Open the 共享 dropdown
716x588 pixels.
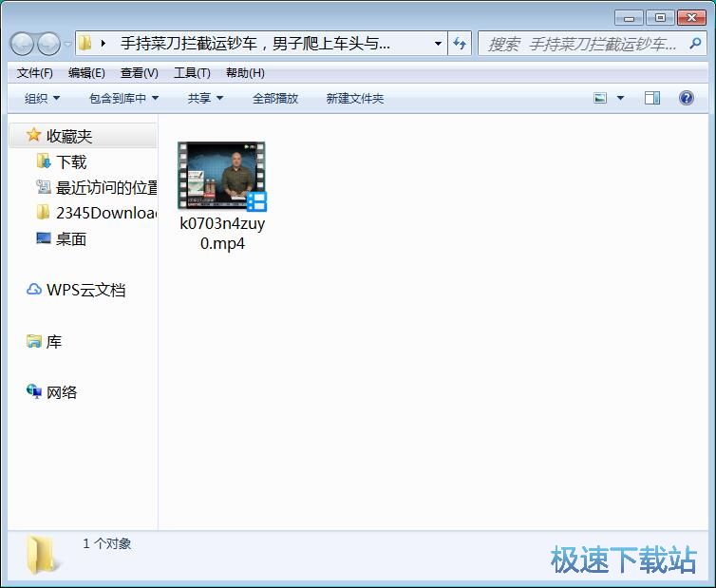(x=205, y=98)
